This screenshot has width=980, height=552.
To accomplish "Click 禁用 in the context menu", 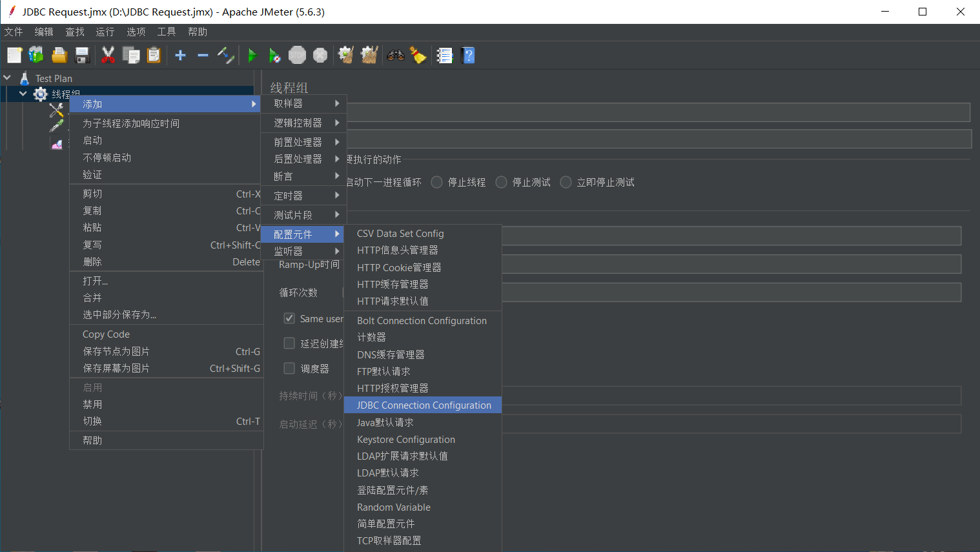I will tap(167, 404).
